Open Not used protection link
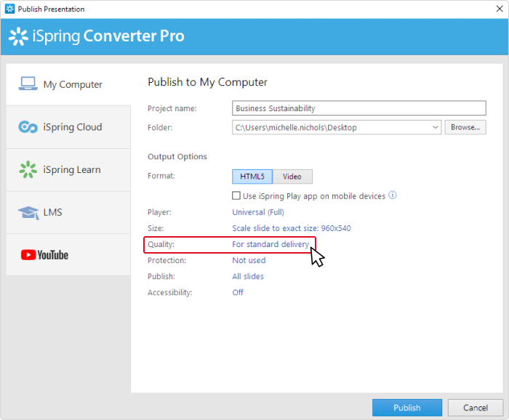 click(x=249, y=260)
